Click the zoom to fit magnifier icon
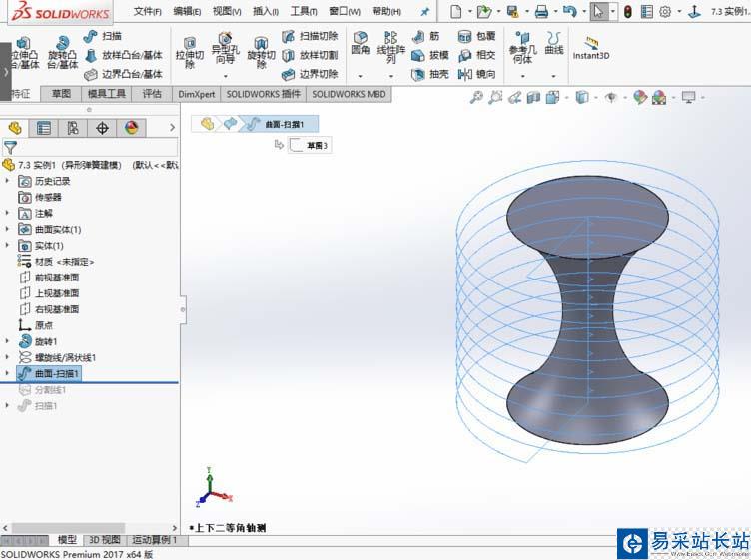This screenshot has height=560, width=751. [476, 98]
